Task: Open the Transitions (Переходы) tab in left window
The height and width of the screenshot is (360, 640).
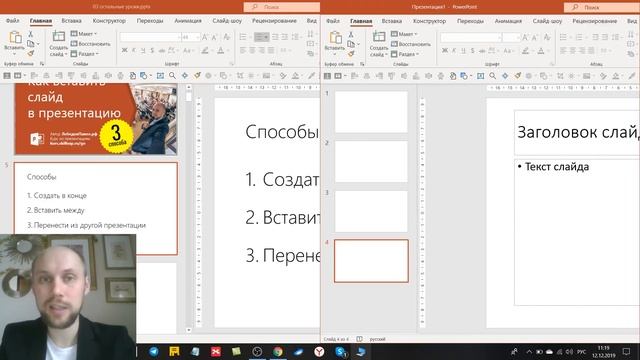Action: coord(150,20)
